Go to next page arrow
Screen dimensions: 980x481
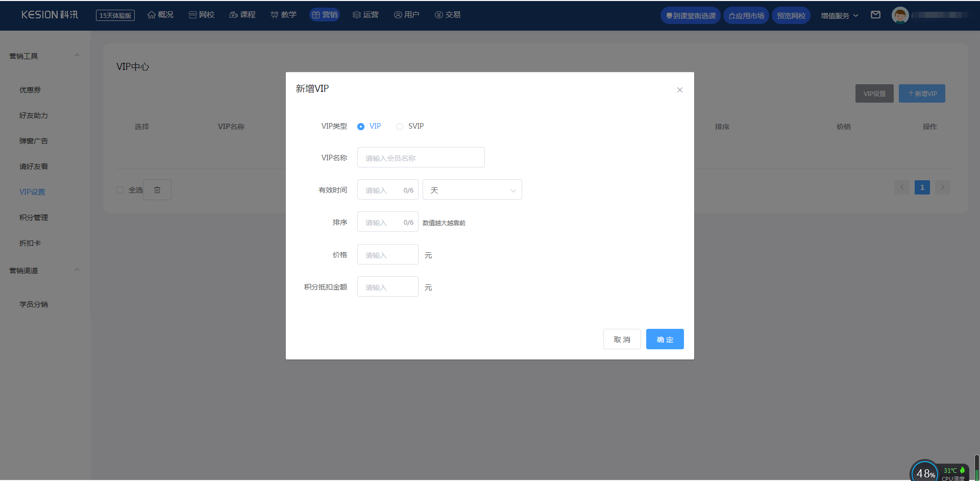tap(943, 187)
